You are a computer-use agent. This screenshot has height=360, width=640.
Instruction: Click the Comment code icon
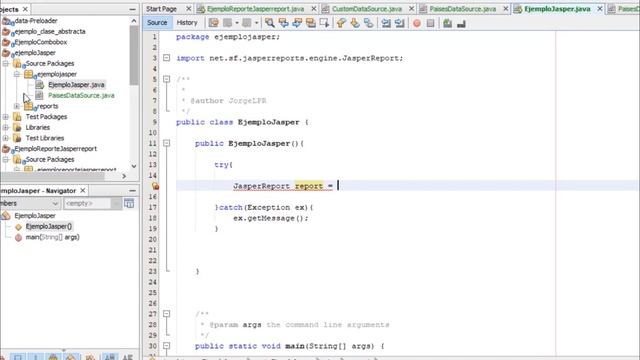coord(448,23)
